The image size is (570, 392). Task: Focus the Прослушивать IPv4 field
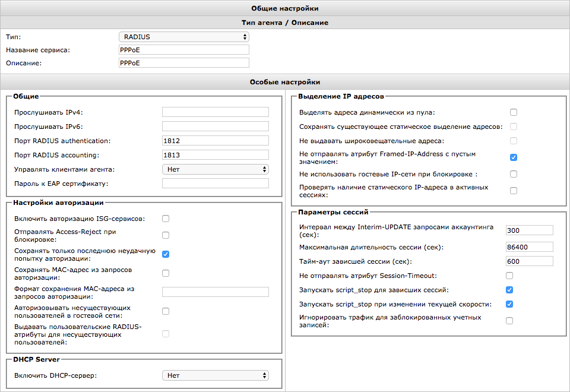pyautogui.click(x=216, y=112)
